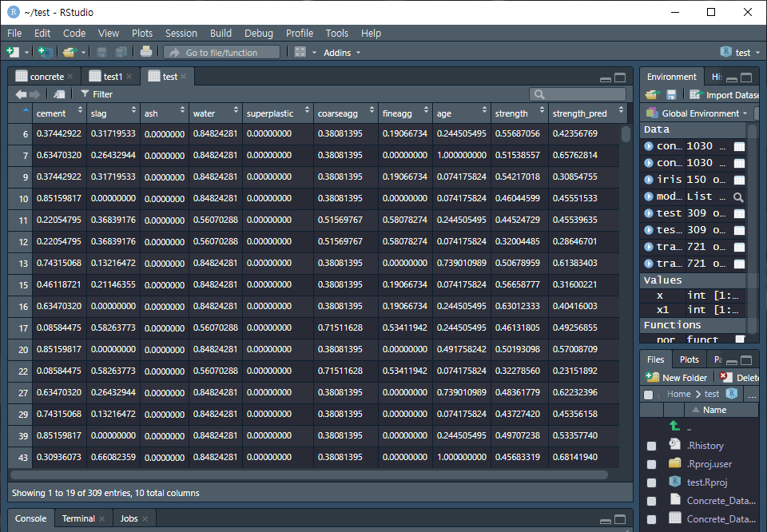Image resolution: width=767 pixels, height=532 pixels.
Task: Minimize the data viewer pane
Action: pyautogui.click(x=606, y=78)
